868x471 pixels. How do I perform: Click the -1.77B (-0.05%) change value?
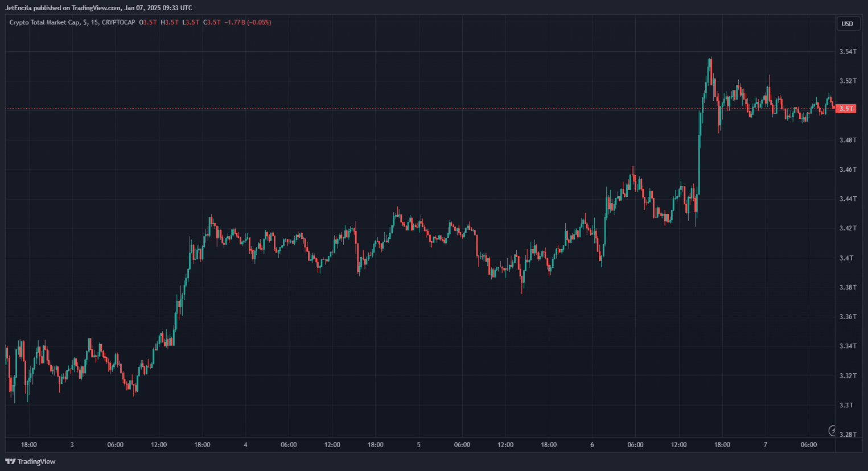tap(248, 23)
